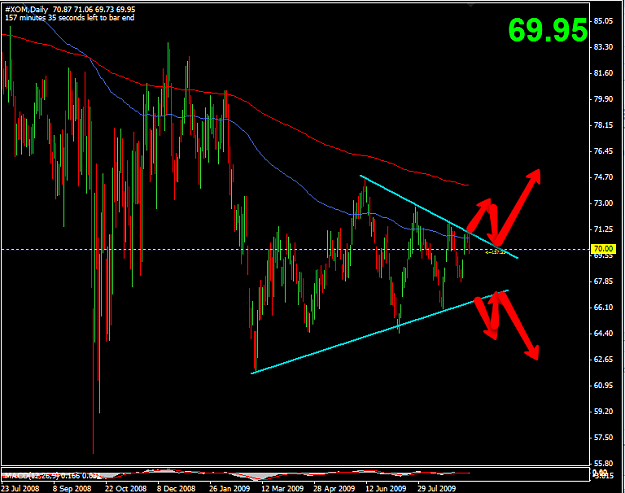
Task: Click the '157 minutes 35 seconds left' countdown text
Action: (x=69, y=18)
